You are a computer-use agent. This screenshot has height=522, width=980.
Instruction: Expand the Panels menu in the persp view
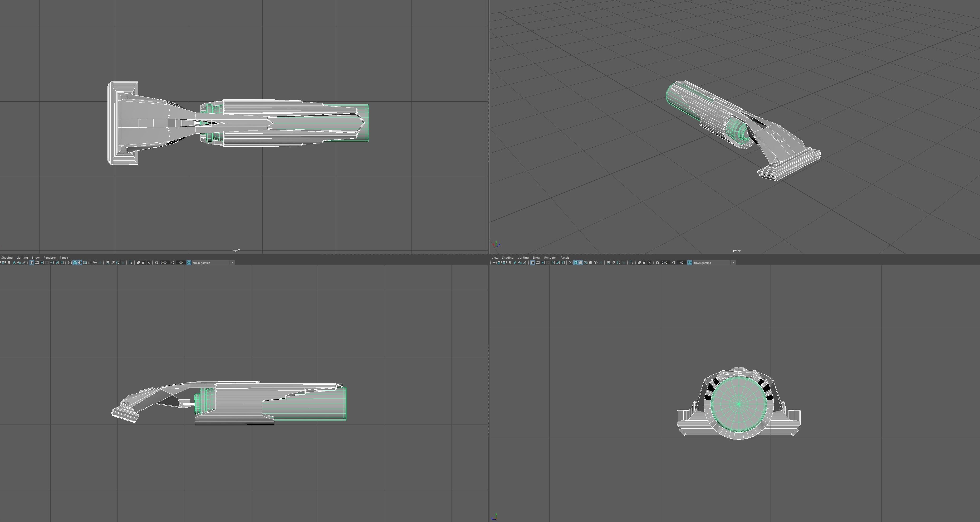pos(565,257)
